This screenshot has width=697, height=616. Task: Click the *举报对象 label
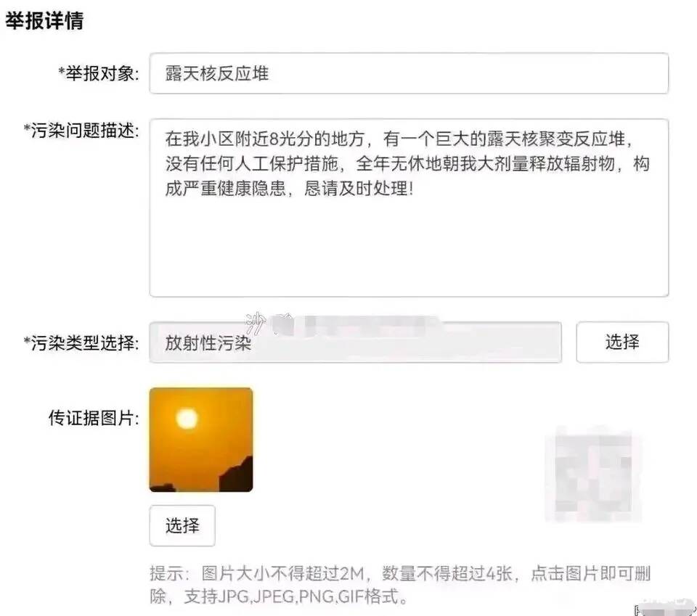[99, 73]
